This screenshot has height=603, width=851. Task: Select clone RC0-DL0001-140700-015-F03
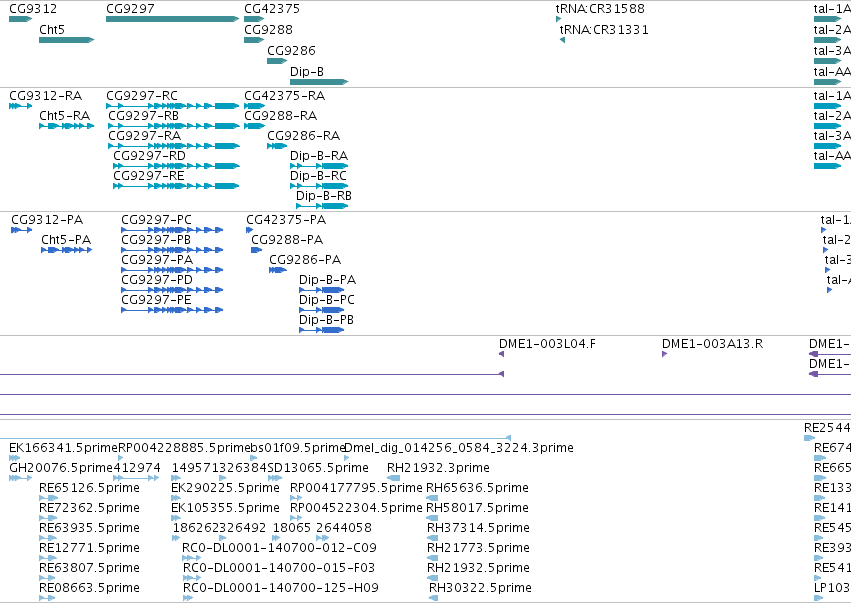point(279,568)
